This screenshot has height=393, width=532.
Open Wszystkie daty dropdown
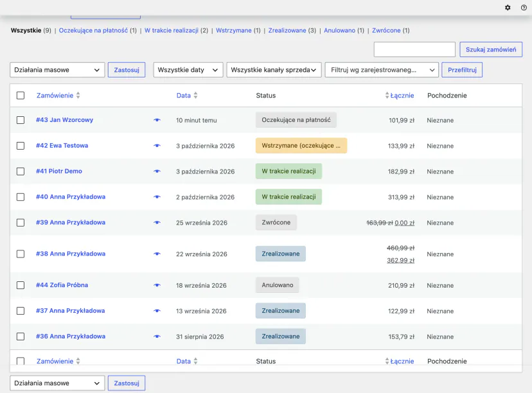(188, 70)
